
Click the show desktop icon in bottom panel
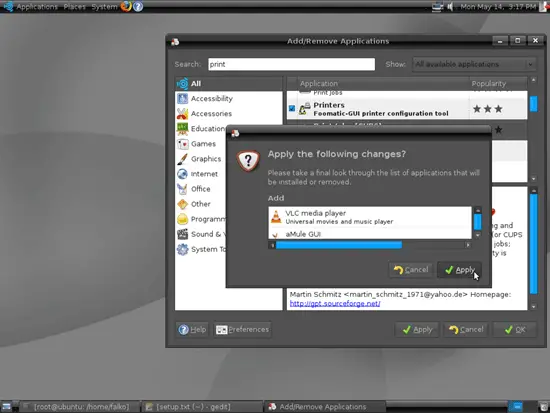point(6,407)
